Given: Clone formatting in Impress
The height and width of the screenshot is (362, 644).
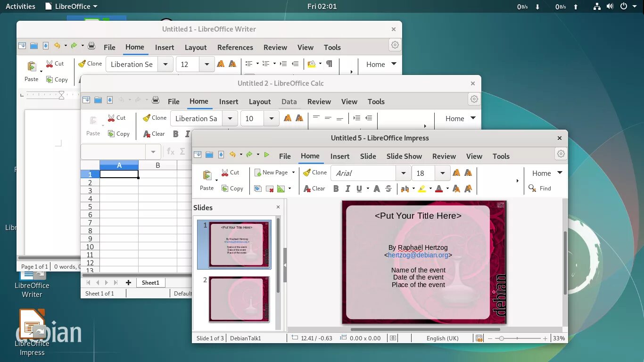Looking at the screenshot, I should pyautogui.click(x=315, y=173).
